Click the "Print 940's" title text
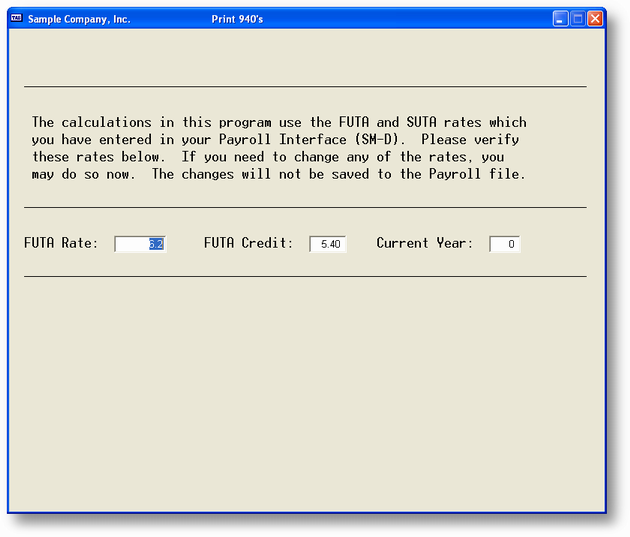The height and width of the screenshot is (537, 630). pos(238,19)
